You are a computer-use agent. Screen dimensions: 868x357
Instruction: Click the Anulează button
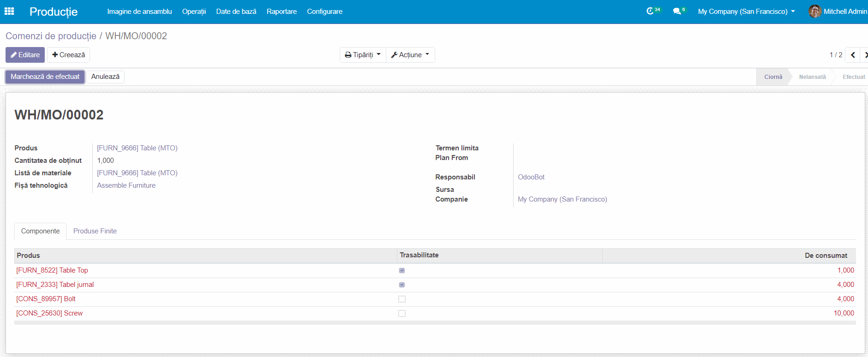coord(105,77)
